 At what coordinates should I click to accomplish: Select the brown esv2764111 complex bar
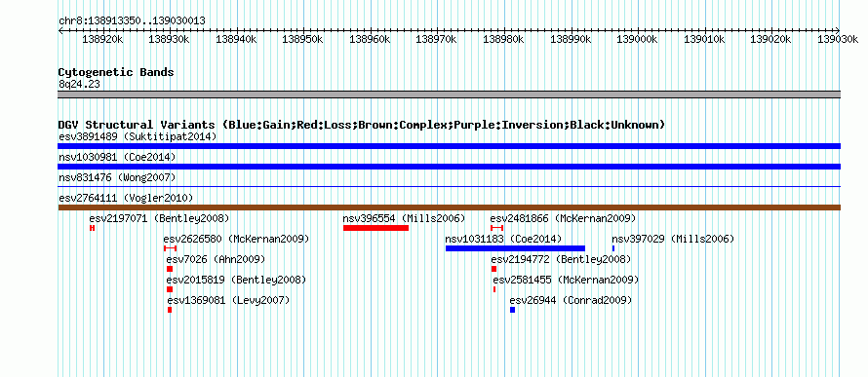pos(449,207)
